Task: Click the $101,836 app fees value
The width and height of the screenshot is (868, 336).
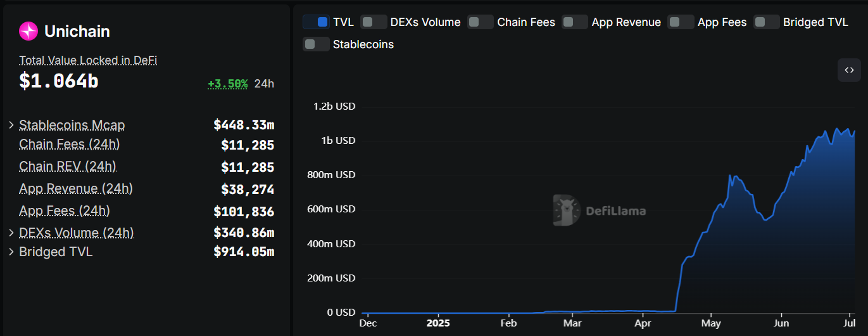Action: pos(244,211)
